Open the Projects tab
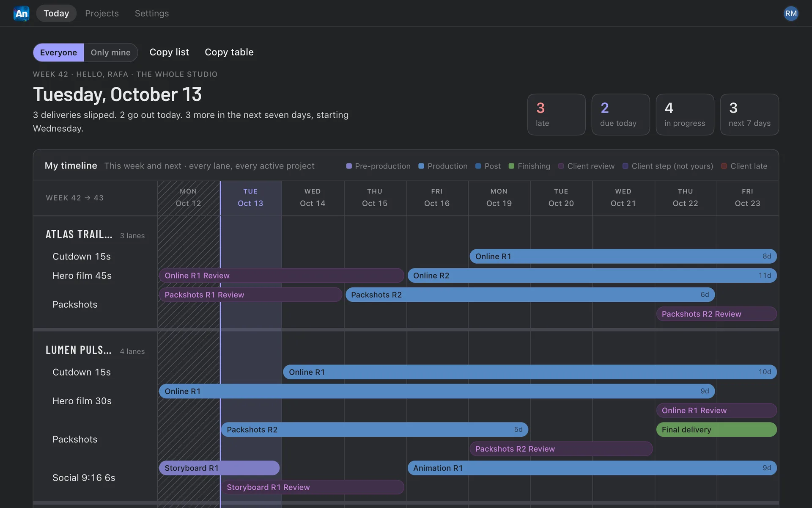 coord(102,14)
